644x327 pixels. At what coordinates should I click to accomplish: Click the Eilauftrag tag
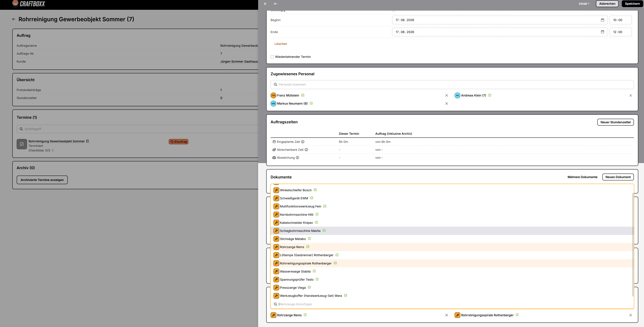pos(178,142)
